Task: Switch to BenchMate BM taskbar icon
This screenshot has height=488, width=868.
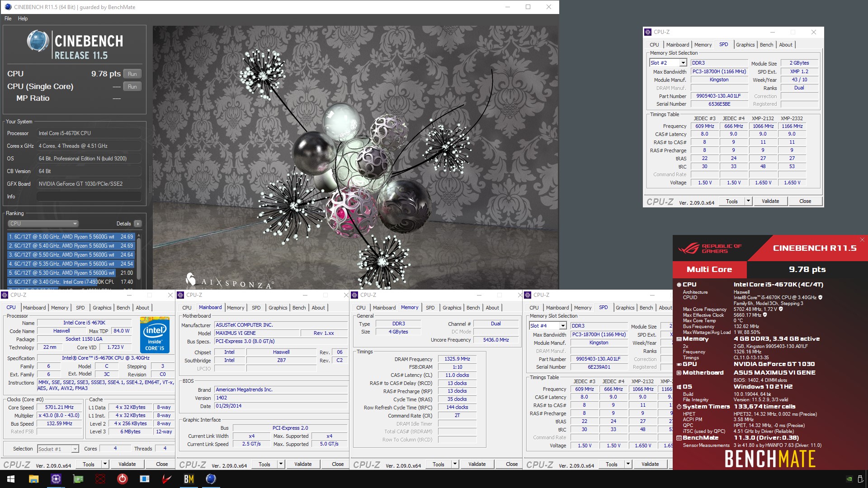Action: coord(189,479)
